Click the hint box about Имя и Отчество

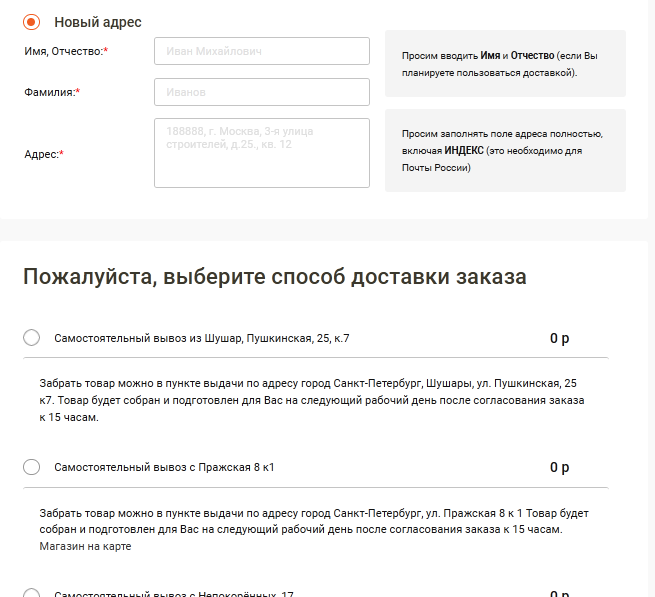point(505,64)
